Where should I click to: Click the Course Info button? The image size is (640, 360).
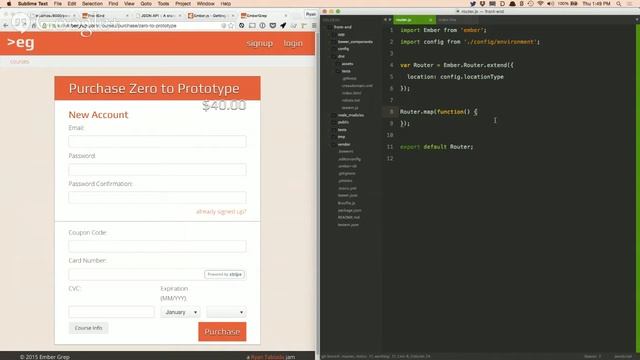(x=89, y=328)
